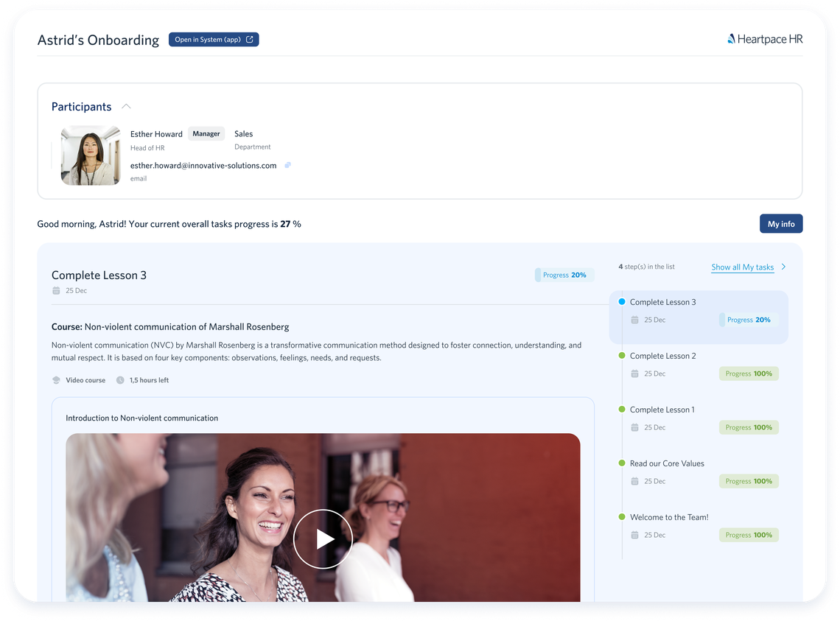Click the Progress 20% badge in the step list
Viewport: 840px width, 621px height.
749,320
